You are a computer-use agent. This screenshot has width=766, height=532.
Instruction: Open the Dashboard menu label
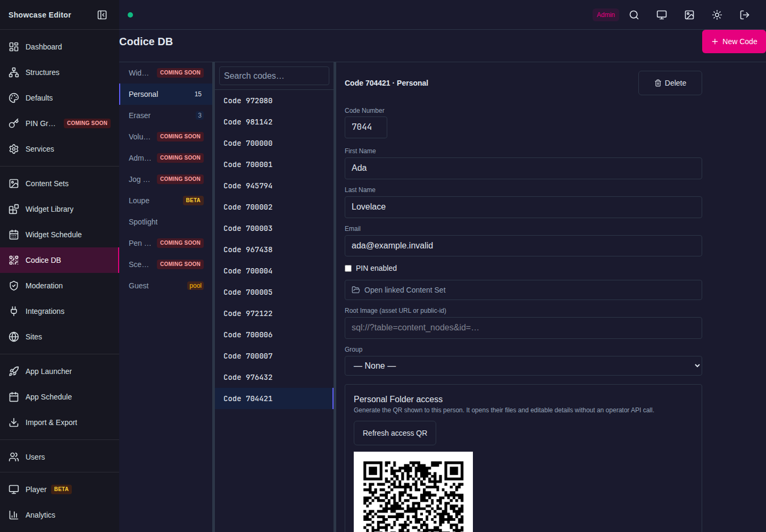click(44, 47)
